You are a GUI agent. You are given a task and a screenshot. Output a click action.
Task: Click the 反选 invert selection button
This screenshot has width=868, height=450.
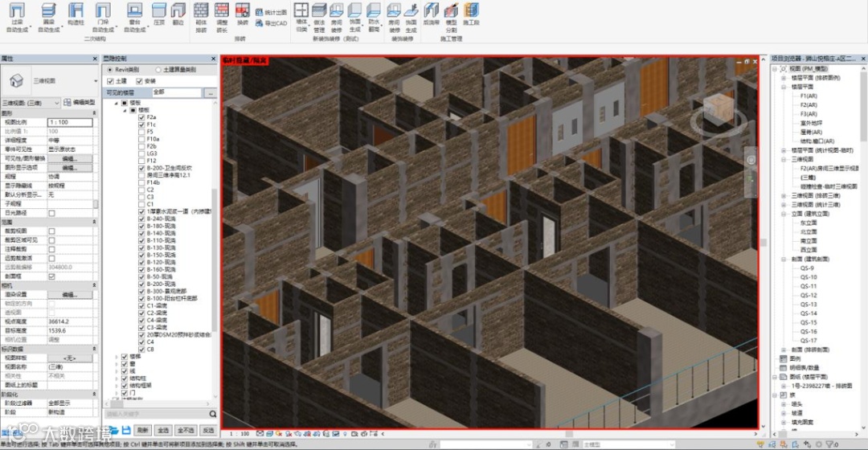tap(207, 430)
